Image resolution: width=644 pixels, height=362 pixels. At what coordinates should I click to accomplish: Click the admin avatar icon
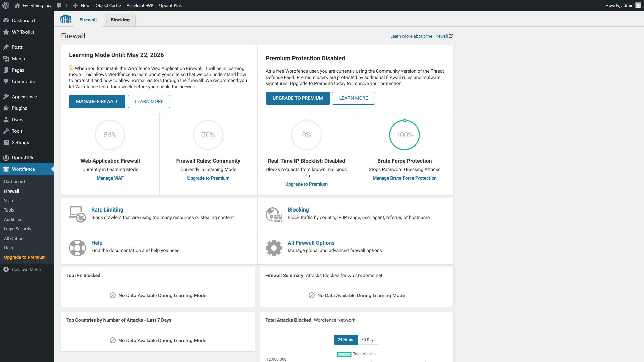pyautogui.click(x=638, y=5)
